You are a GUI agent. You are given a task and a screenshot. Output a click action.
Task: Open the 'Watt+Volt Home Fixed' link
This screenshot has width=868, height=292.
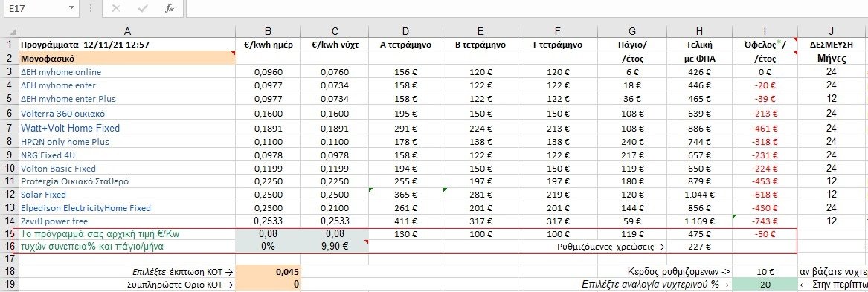71,128
